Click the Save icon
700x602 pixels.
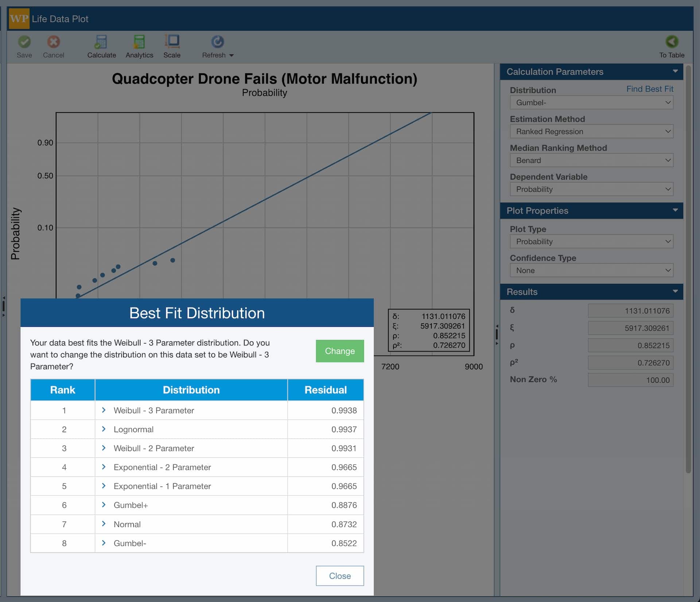tap(24, 46)
